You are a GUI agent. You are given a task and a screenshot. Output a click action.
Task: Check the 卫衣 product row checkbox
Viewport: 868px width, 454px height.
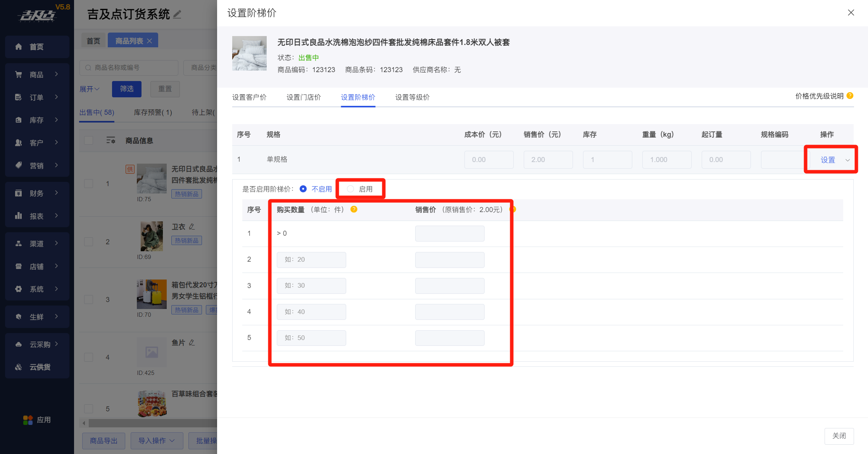[x=89, y=242]
